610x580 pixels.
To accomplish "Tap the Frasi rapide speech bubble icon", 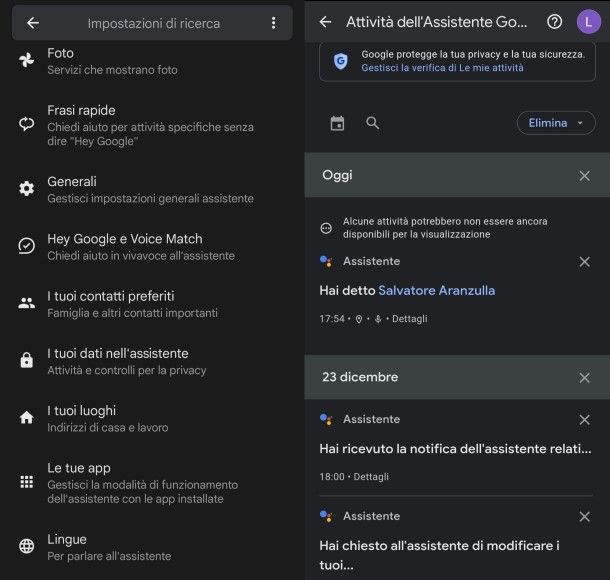I will tap(26, 124).
